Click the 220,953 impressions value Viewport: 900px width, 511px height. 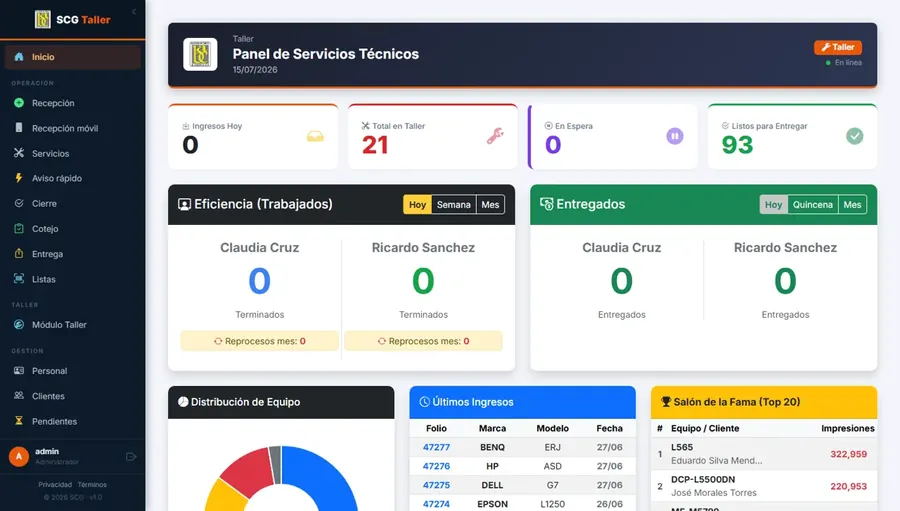click(x=848, y=486)
